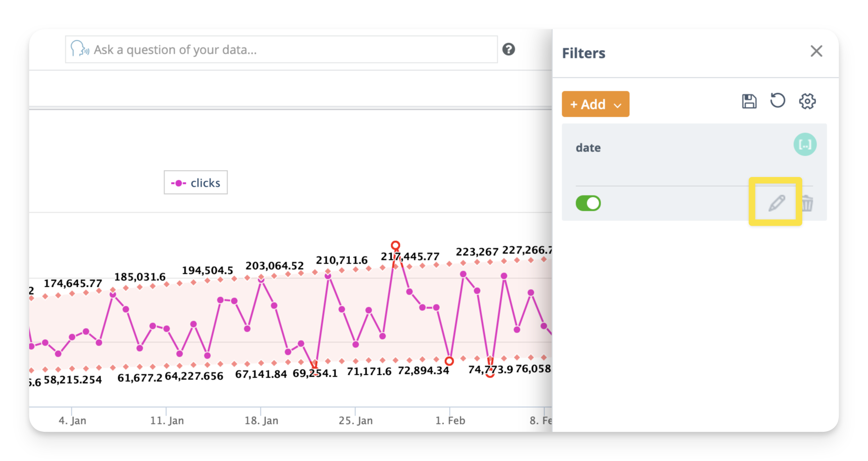
Task: Open the help question mark icon
Action: click(x=508, y=50)
